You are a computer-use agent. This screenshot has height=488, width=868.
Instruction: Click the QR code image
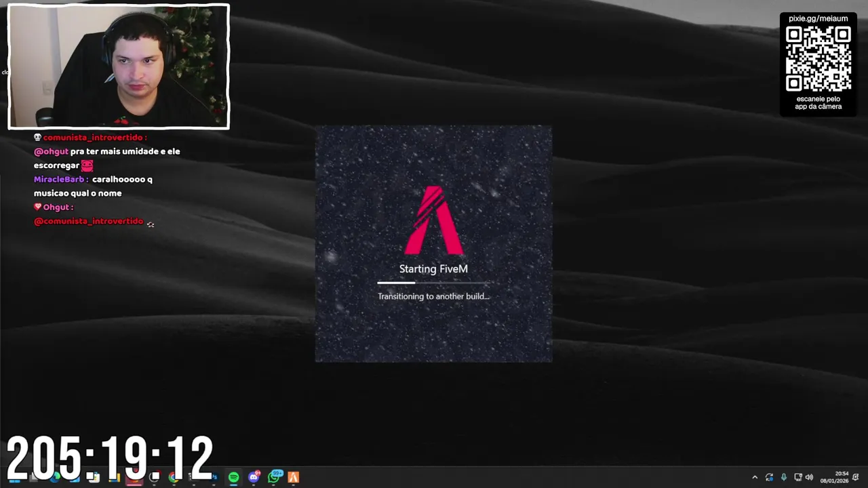[818, 59]
